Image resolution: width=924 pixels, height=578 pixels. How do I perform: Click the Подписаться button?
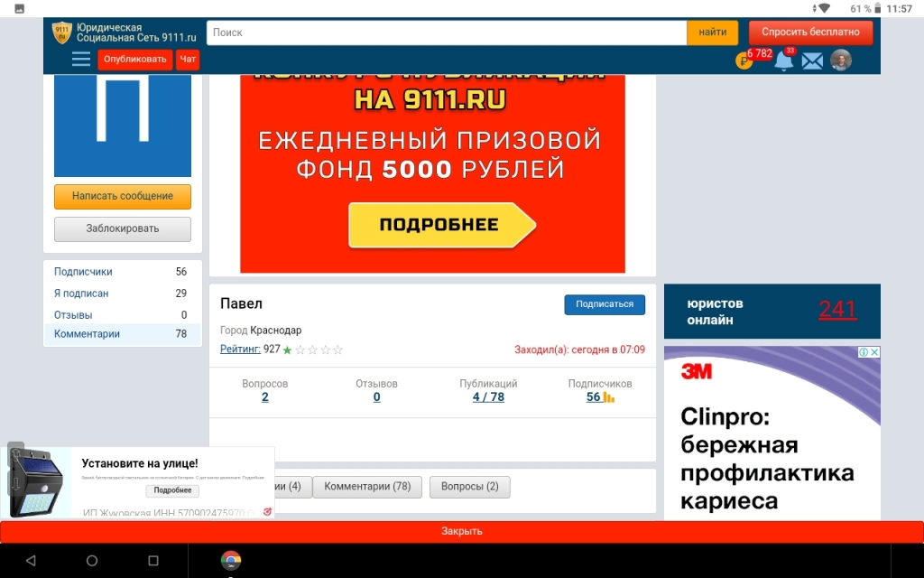605,304
